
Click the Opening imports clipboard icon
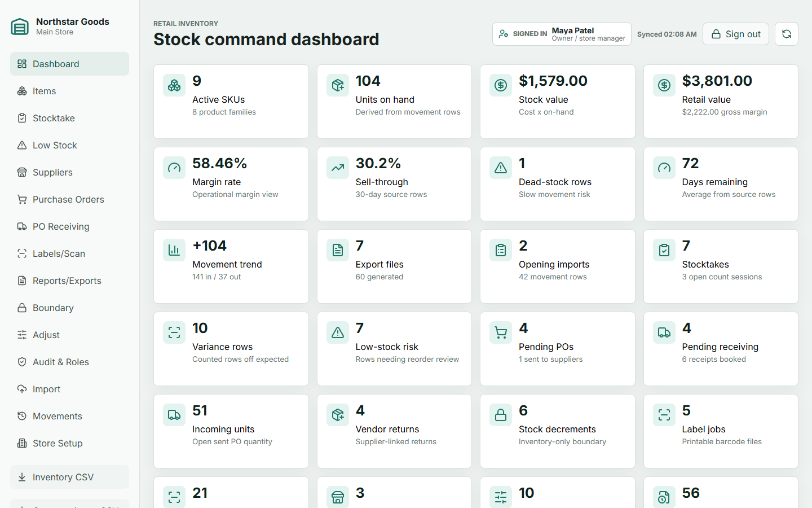click(x=501, y=250)
